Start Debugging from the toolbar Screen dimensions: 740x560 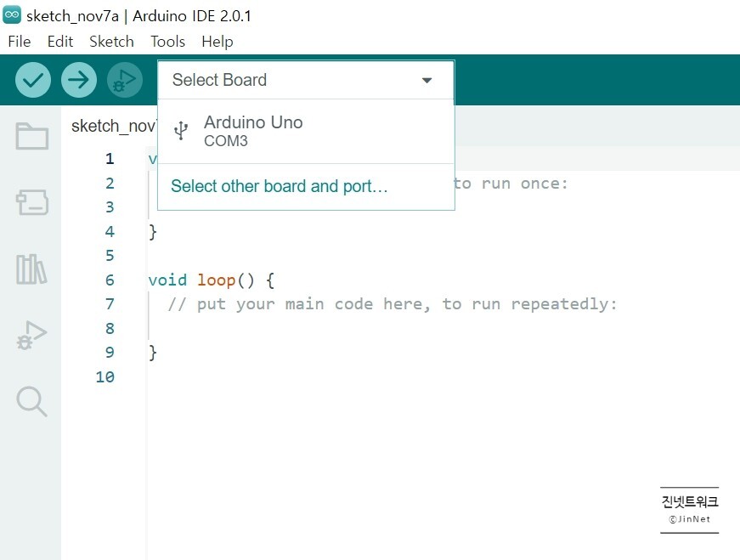tap(125, 80)
